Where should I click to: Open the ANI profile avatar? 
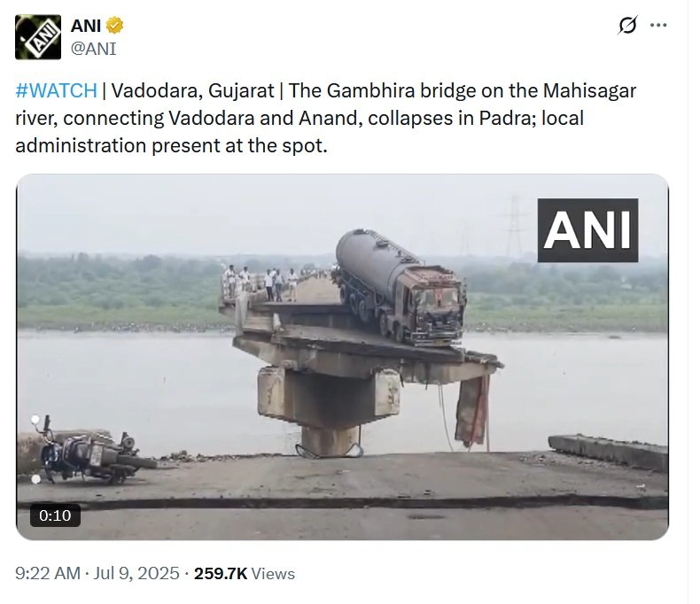point(38,37)
